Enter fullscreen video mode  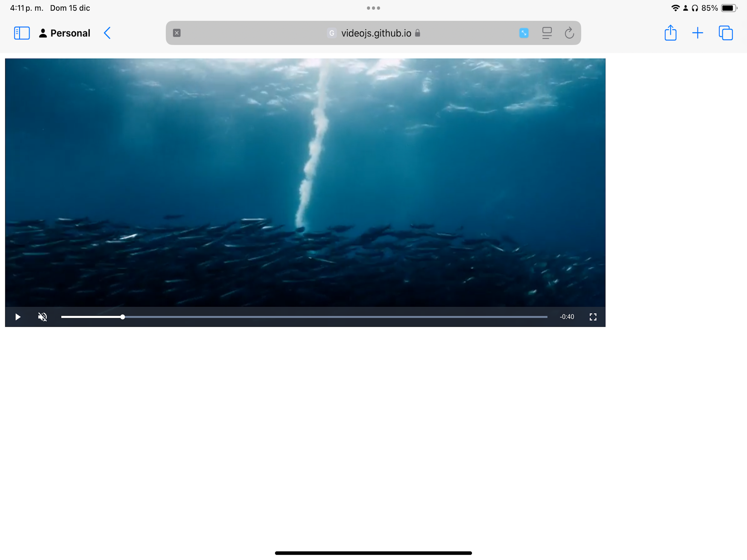[x=593, y=317]
